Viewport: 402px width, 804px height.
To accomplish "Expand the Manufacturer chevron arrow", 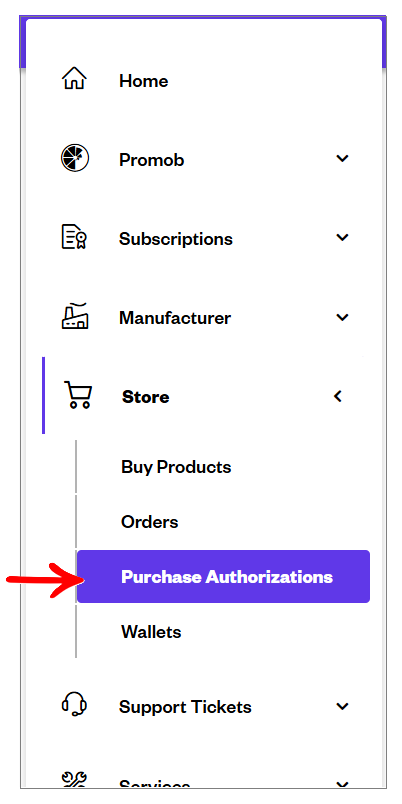I will click(343, 317).
